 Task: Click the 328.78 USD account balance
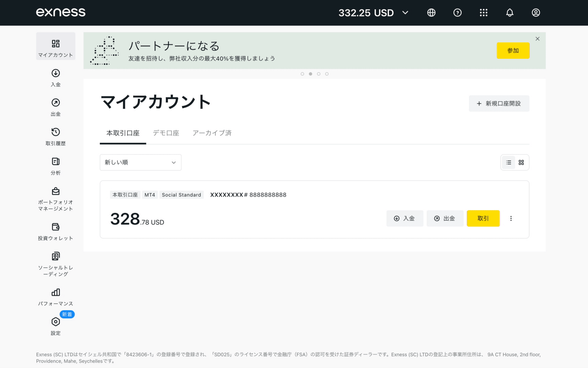[x=137, y=219]
